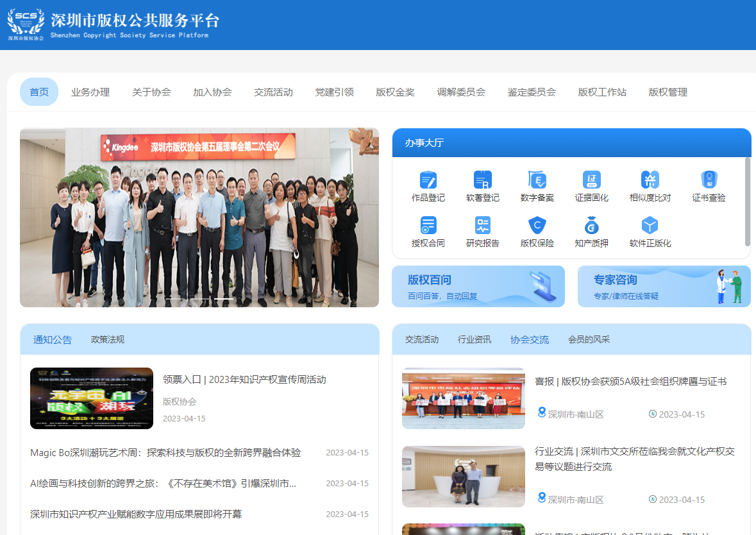Open the 交流活动 navigation menu item

pos(273,92)
